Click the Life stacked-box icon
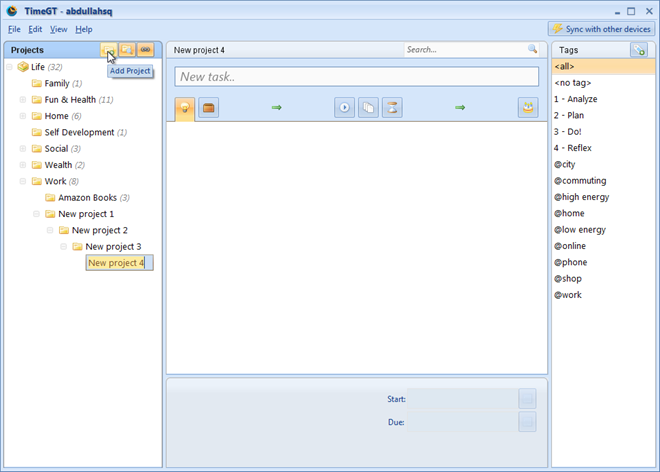660x472 pixels. click(23, 67)
